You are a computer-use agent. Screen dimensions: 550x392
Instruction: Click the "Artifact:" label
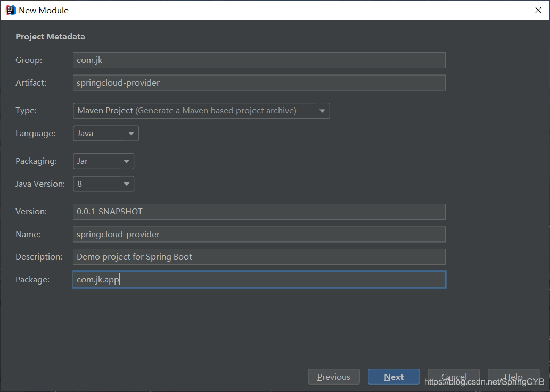pos(31,82)
